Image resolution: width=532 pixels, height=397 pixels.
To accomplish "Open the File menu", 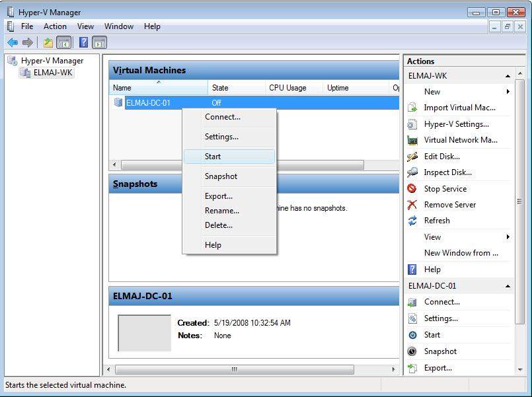I will pos(27,26).
